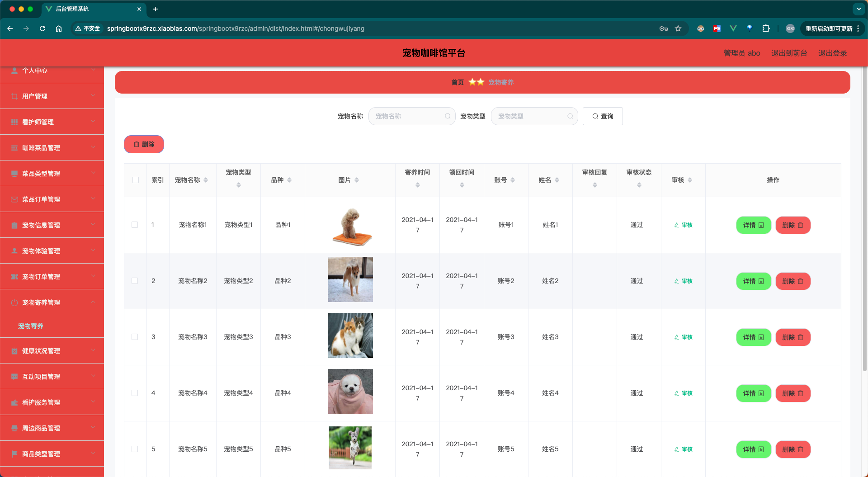This screenshot has height=477, width=868.
Task: Click the batch 删除 button above table
Action: [x=144, y=144]
